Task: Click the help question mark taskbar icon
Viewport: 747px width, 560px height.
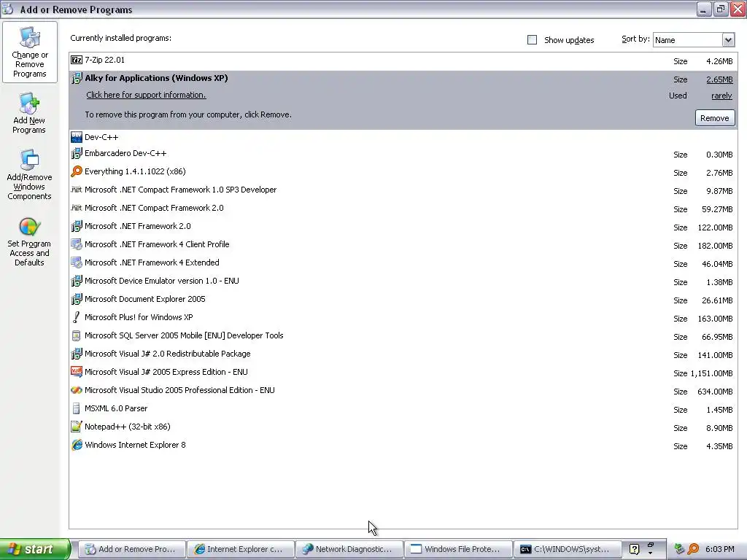Action: [634, 549]
